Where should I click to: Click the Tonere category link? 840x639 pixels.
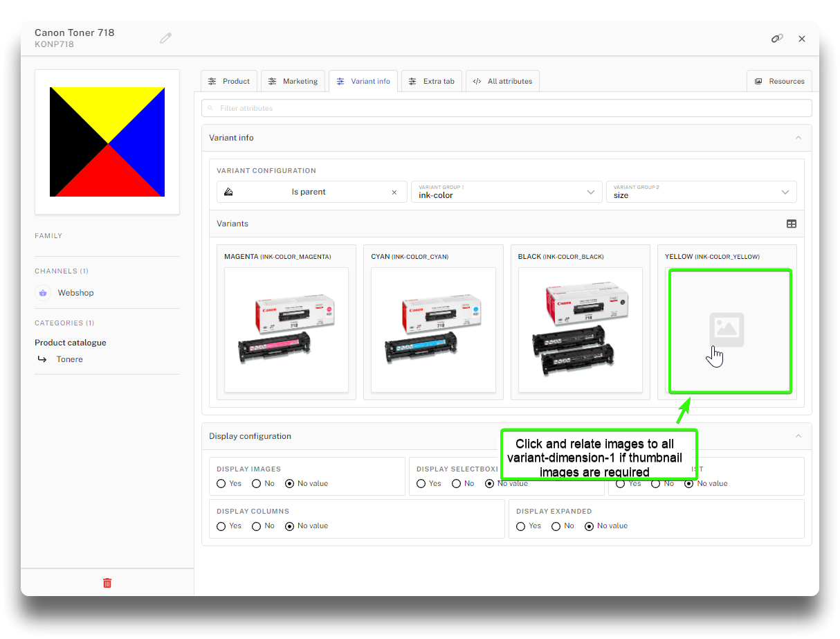tap(70, 359)
